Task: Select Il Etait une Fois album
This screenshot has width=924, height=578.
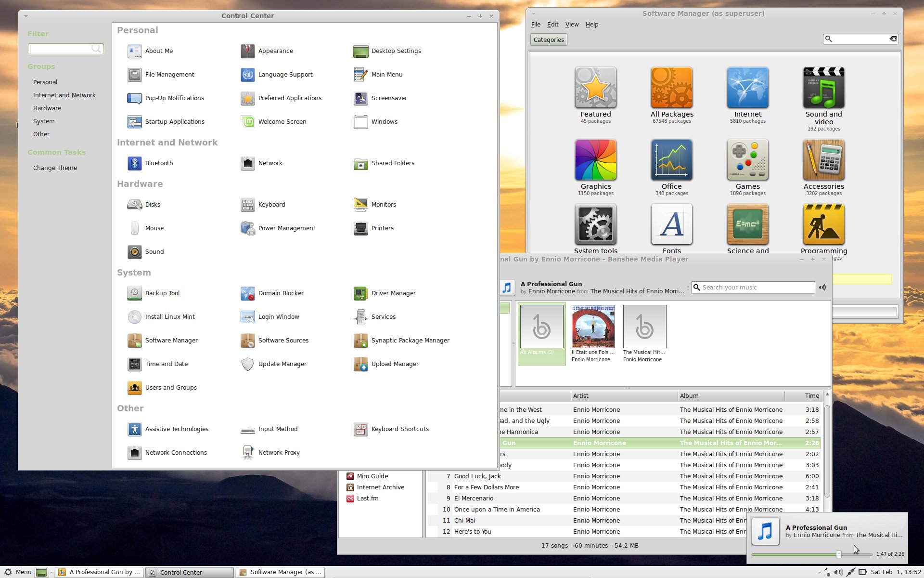Action: tap(593, 333)
